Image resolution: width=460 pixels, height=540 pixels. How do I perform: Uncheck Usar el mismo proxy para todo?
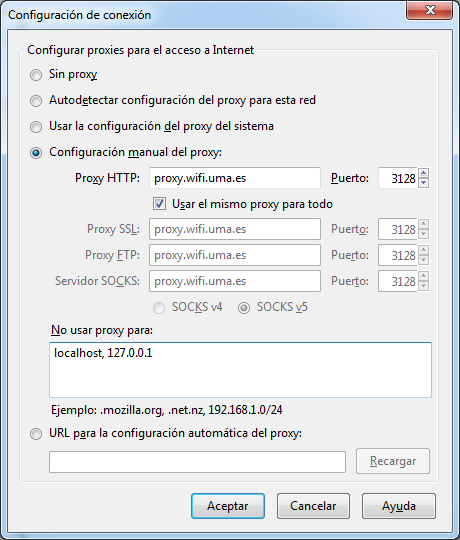pyautogui.click(x=159, y=204)
